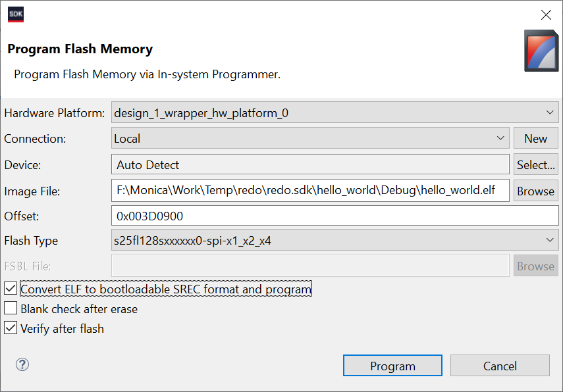This screenshot has height=392, width=563.
Task: Focus the Image File path field
Action: [x=310, y=191]
